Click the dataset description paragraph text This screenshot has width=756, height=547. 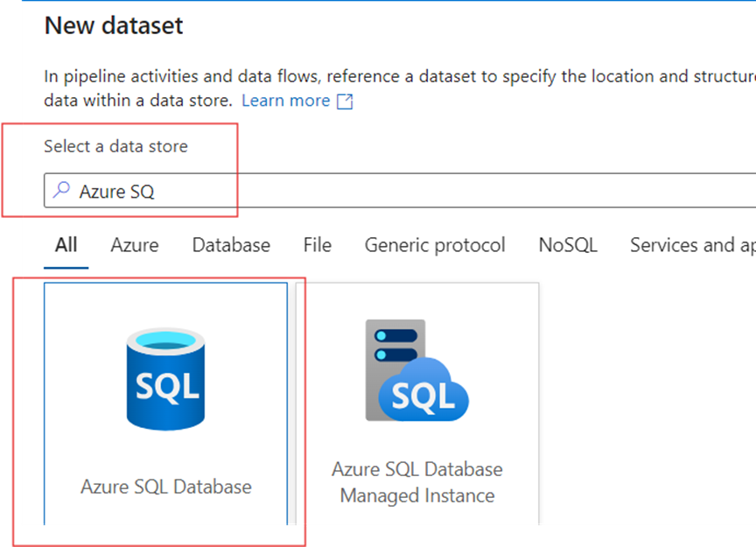pyautogui.click(x=385, y=76)
